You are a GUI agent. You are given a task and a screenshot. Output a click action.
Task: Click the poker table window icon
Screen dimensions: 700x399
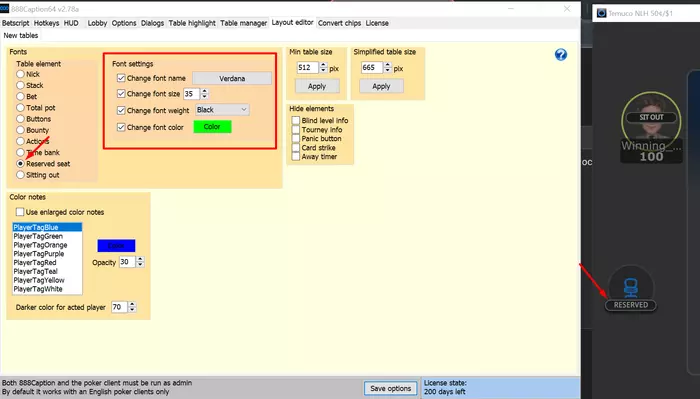[601, 13]
